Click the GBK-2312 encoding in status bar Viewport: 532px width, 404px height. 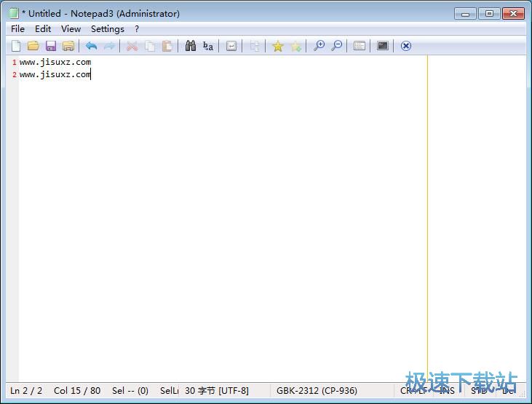point(317,391)
